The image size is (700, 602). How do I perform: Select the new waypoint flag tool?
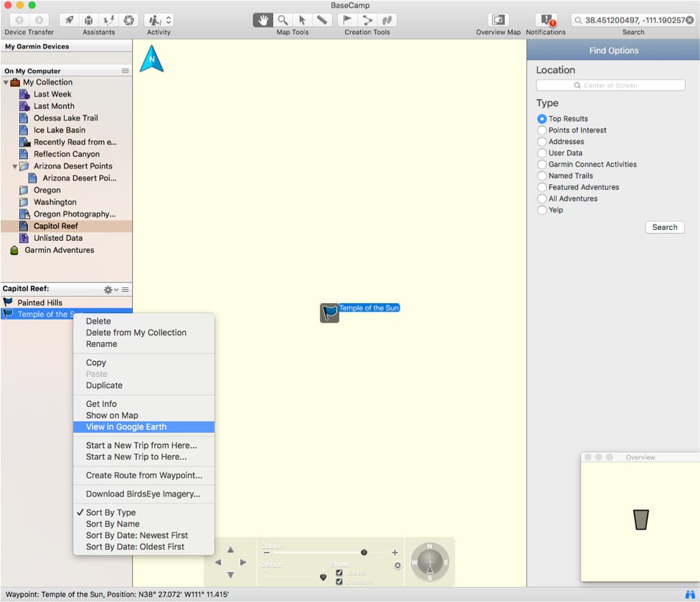pyautogui.click(x=348, y=20)
